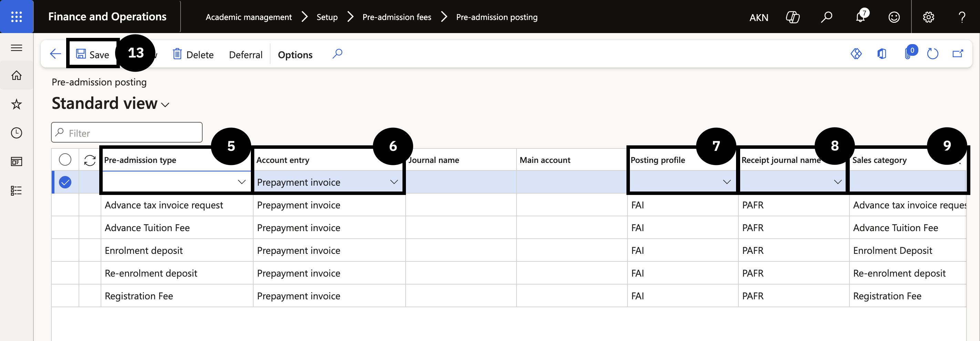Screen dimensions: 980x341
Task: Open Options tab
Action: point(295,55)
